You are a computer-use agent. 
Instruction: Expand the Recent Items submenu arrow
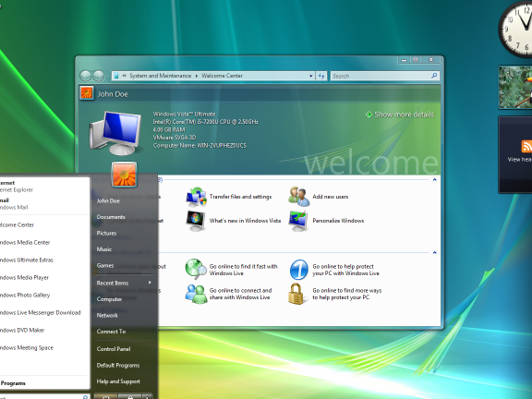[150, 283]
